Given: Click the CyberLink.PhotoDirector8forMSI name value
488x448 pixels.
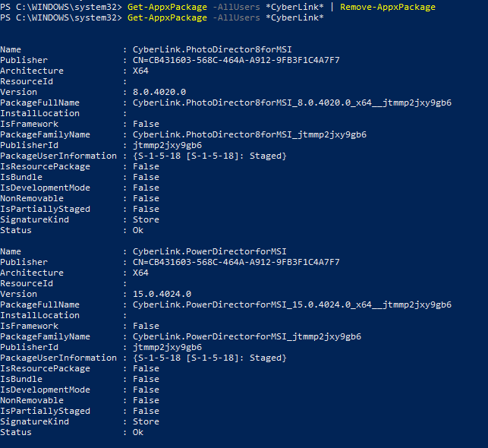Looking at the screenshot, I should pyautogui.click(x=213, y=49).
